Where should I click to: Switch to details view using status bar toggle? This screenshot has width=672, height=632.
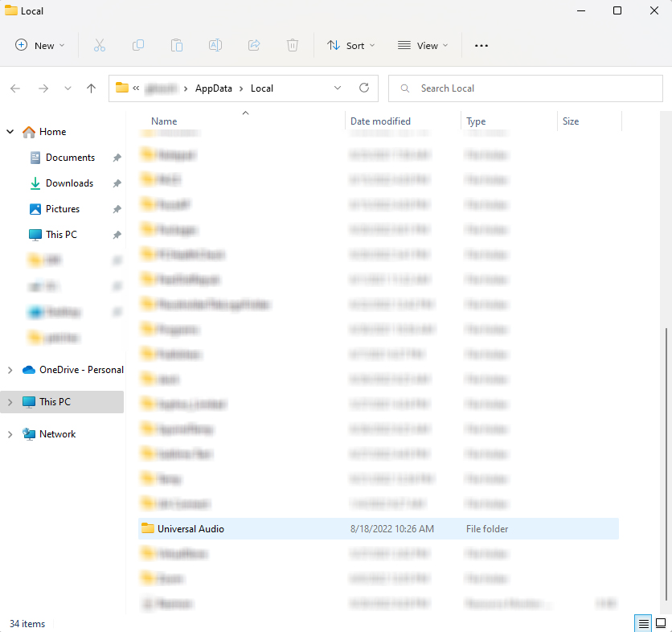coord(643,623)
